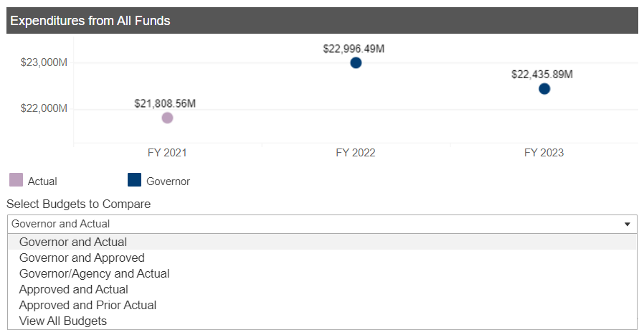Click the Governor and Actual combo box
This screenshot has height=330, width=644.
point(322,224)
